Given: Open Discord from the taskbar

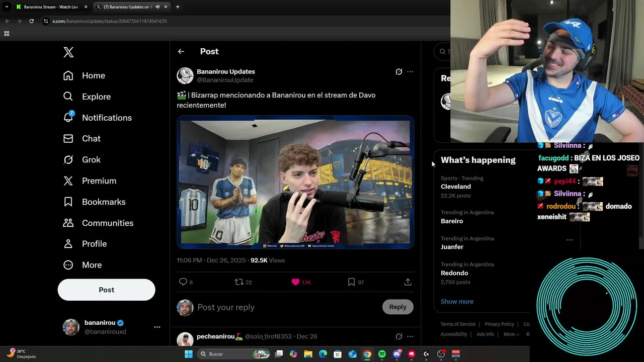Looking at the screenshot, I should pos(396,354).
